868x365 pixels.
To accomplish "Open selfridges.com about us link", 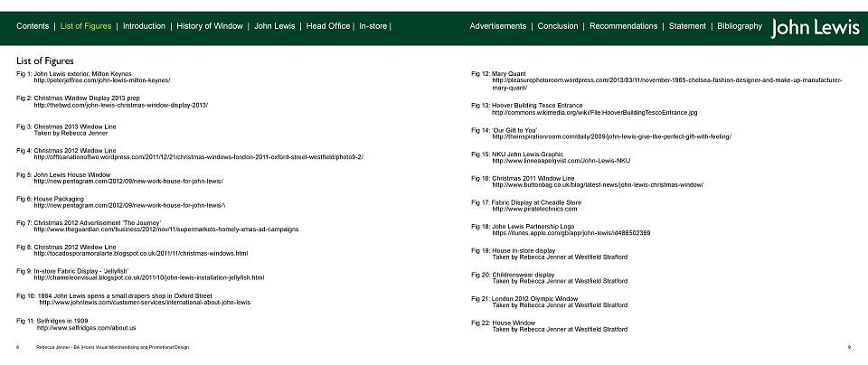I will click(x=87, y=328).
